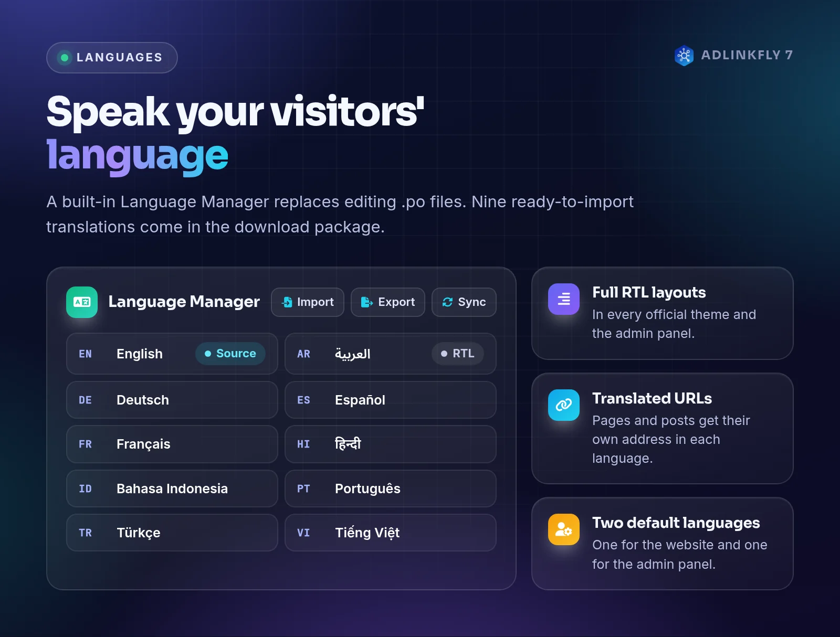840x637 pixels.
Task: Select the Tiếng Việt language row
Action: [x=391, y=533]
